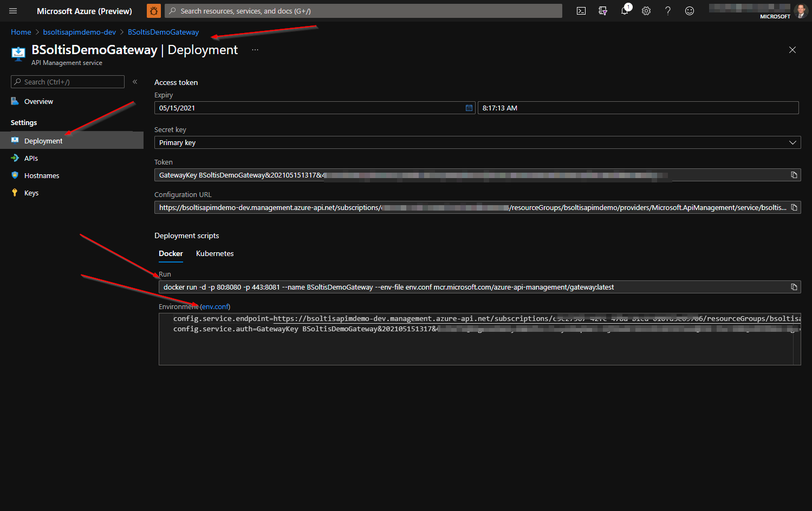Open the expiry date calendar picker
Viewport: 812px width, 511px height.
click(469, 107)
